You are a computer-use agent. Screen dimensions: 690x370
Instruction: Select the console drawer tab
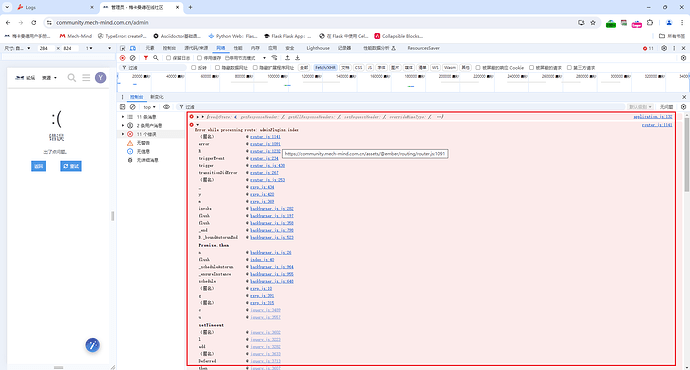coord(136,97)
